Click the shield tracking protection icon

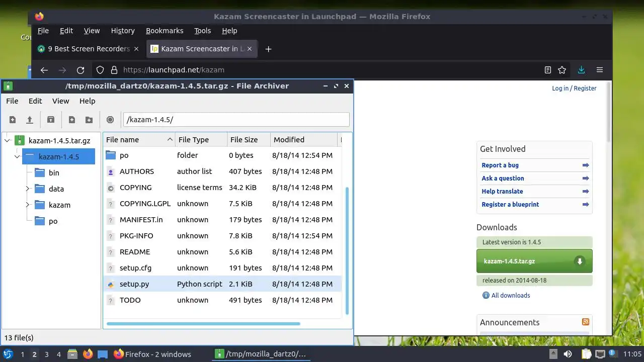pyautogui.click(x=100, y=70)
